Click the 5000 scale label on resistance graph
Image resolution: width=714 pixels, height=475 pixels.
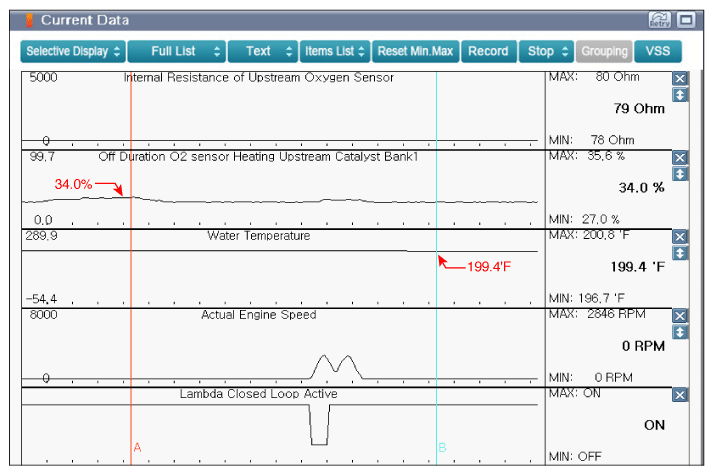tap(43, 77)
